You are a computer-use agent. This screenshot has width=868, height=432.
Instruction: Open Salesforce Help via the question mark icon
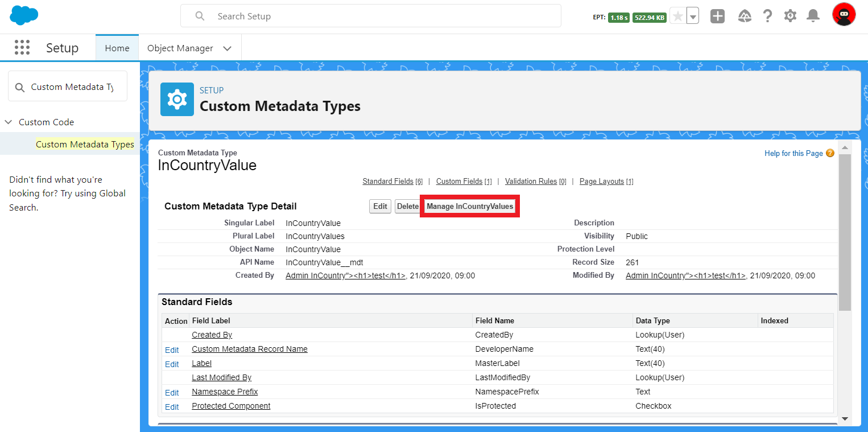[767, 16]
